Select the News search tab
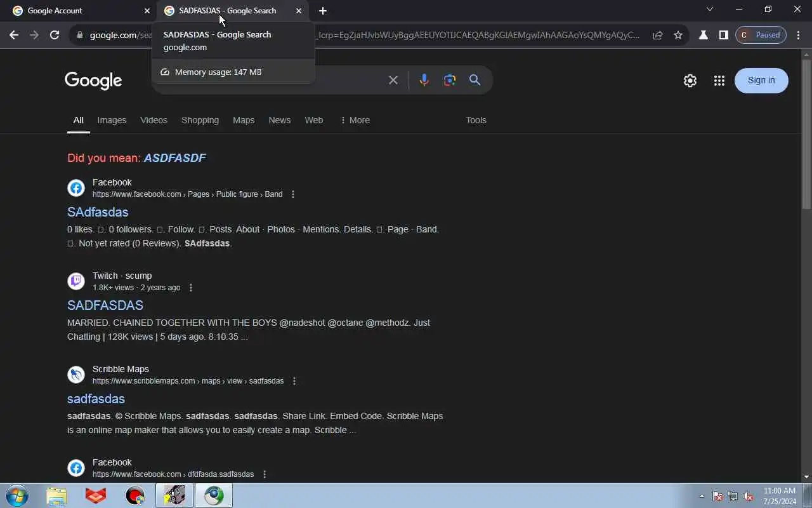812x508 pixels. (279, 120)
